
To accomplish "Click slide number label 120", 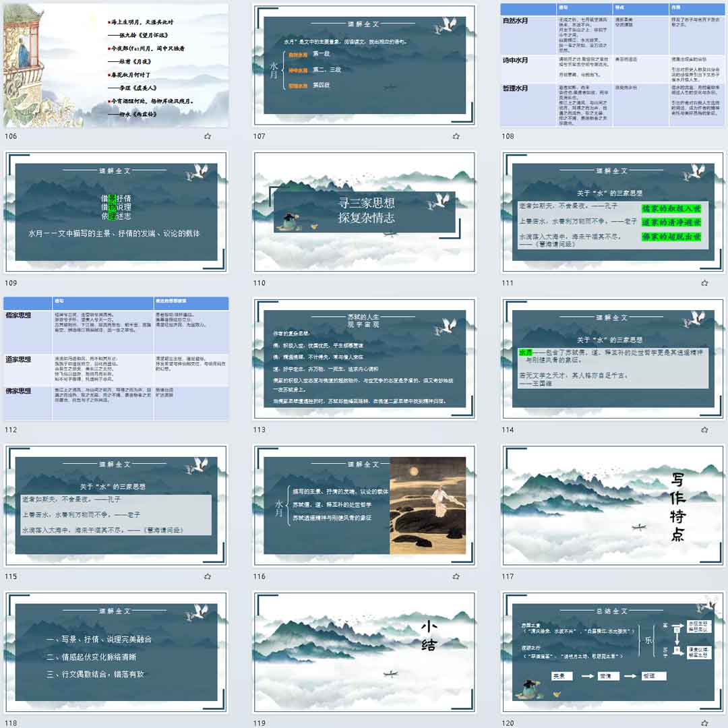I will point(508,723).
